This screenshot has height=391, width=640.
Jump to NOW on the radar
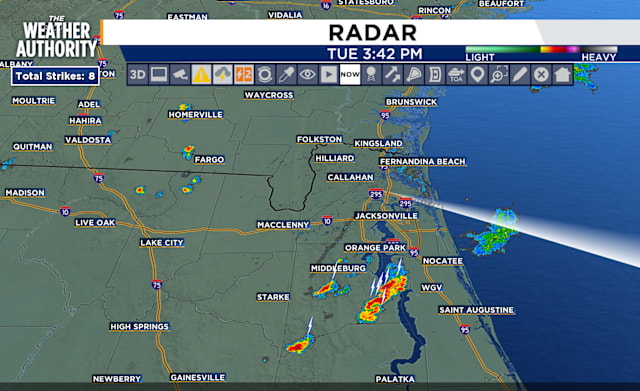[x=350, y=75]
